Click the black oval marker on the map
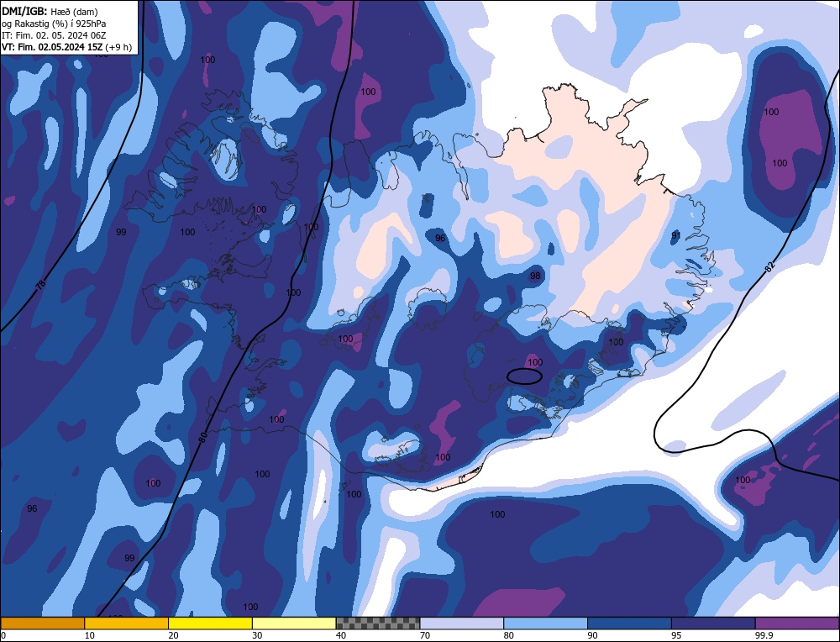Viewport: 840px width, 642px height. point(524,376)
